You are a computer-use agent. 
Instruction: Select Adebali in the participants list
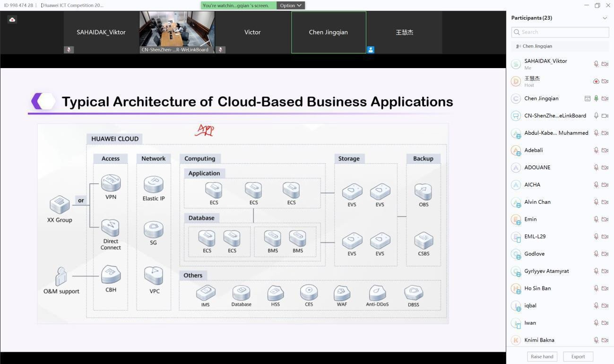pyautogui.click(x=533, y=150)
